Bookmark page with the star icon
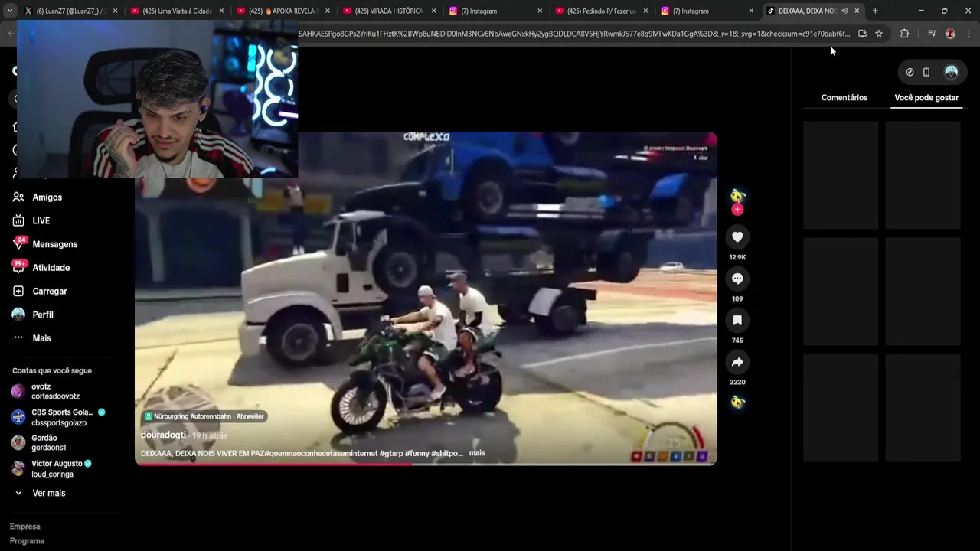Image resolution: width=980 pixels, height=551 pixels. 879,34
